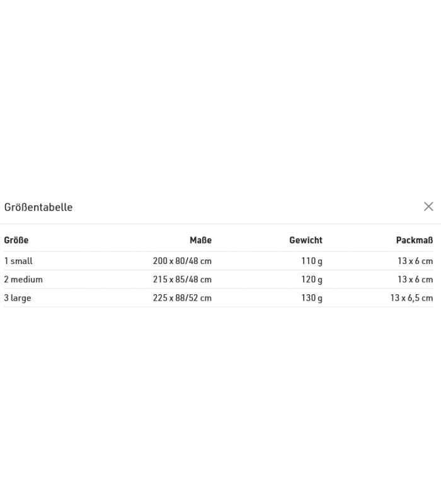This screenshot has width=441, height=504.
Task: Click the blank area below the table
Action: (220, 405)
